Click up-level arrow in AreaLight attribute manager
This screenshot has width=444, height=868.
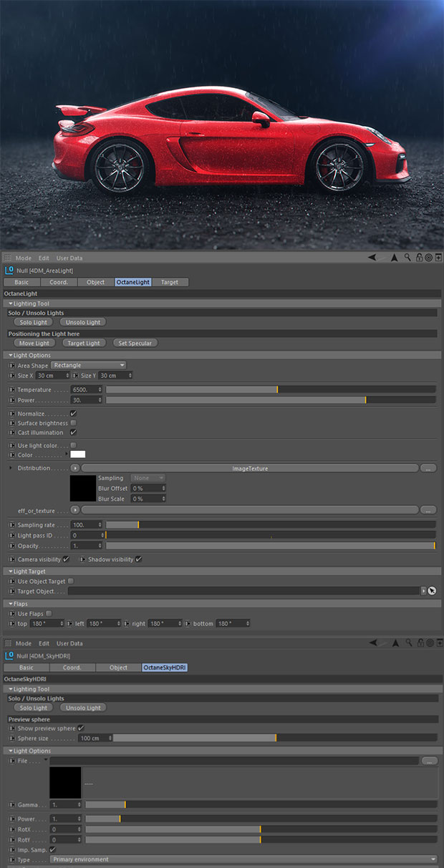pyautogui.click(x=395, y=258)
